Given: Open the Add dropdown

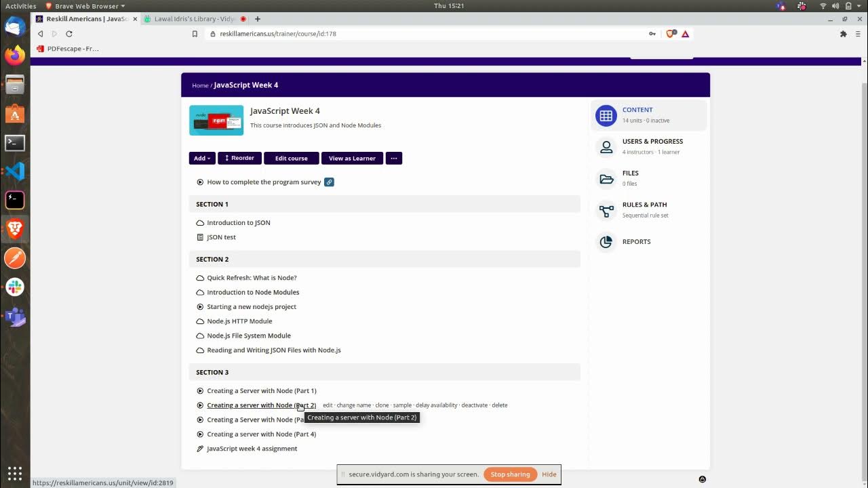Looking at the screenshot, I should click(202, 159).
